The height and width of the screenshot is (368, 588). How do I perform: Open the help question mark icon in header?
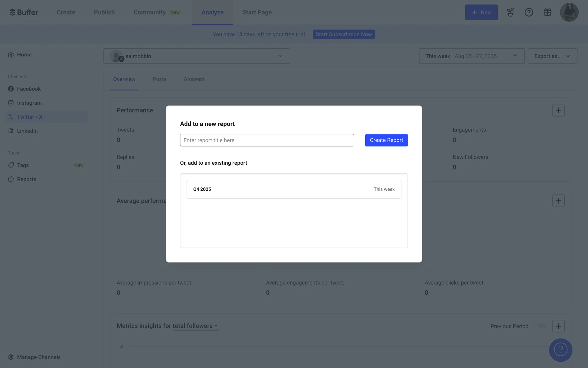[529, 12]
